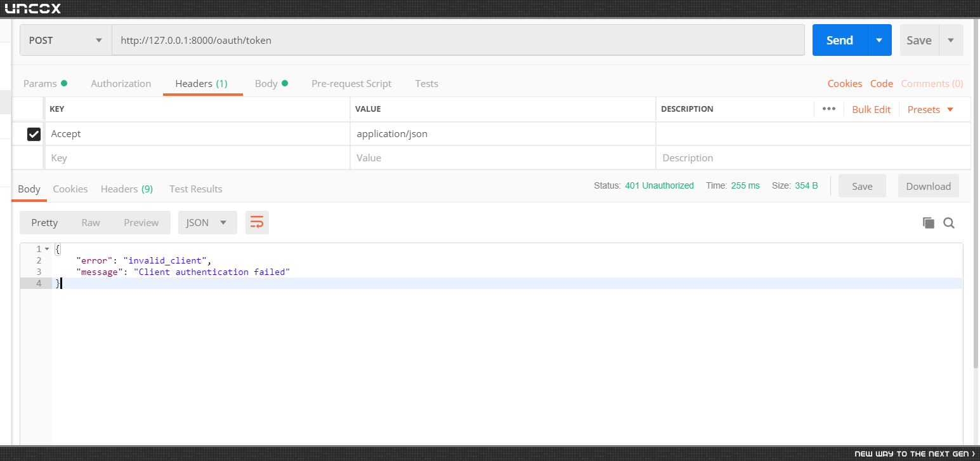Open the JSON format dropdown
Viewport: 980px width, 461px height.
click(x=207, y=222)
